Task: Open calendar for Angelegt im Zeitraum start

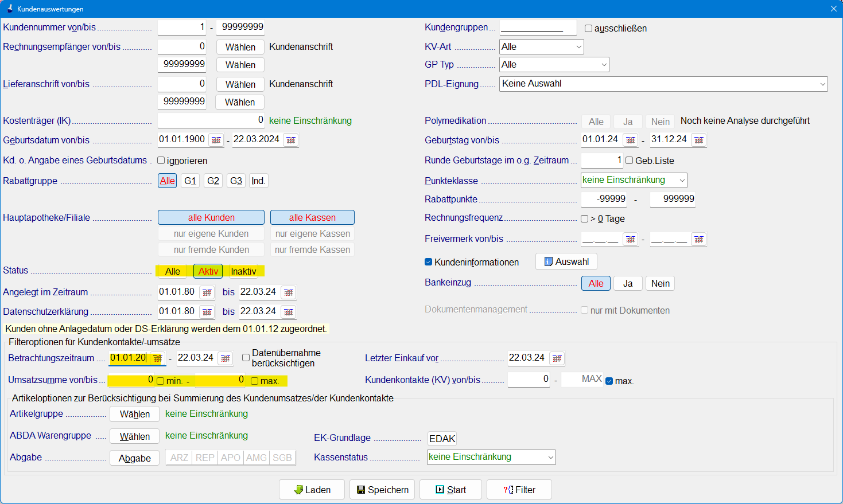Action: (x=207, y=292)
